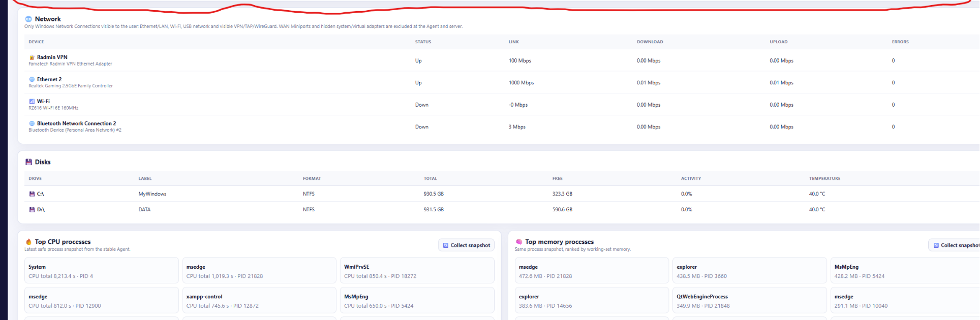Screen dimensions: 980x320
Task: Click the Disks section floppy icon
Action: [28, 162]
